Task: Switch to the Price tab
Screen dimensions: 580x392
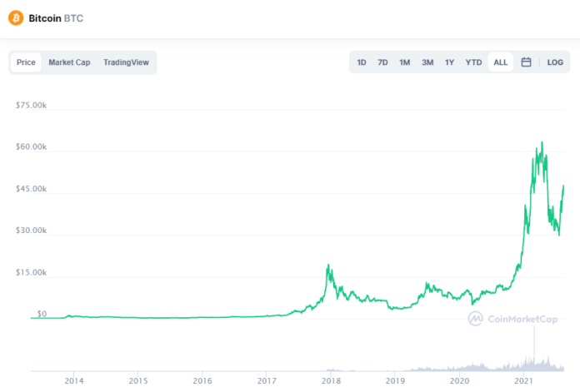Action: (x=26, y=62)
